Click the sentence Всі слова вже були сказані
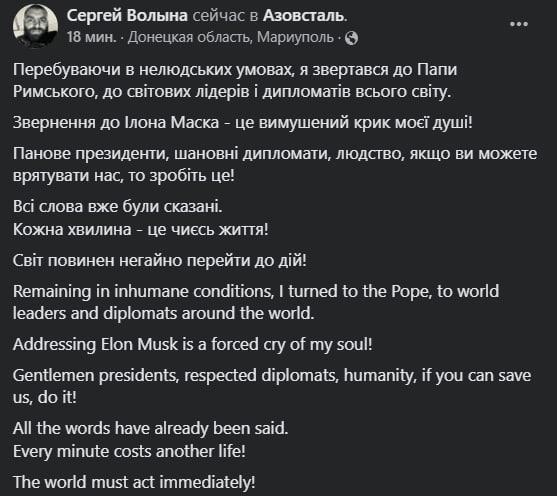The image size is (557, 496). pos(118,206)
